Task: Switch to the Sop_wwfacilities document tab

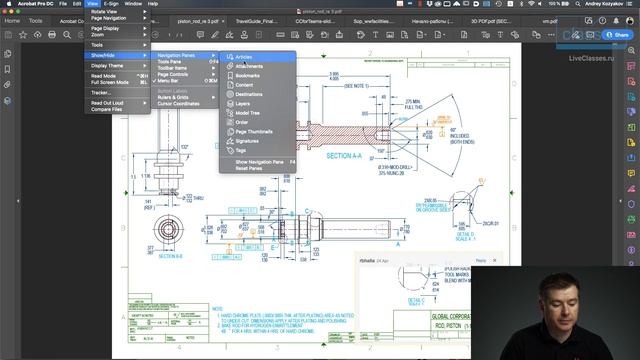Action: pos(374,21)
